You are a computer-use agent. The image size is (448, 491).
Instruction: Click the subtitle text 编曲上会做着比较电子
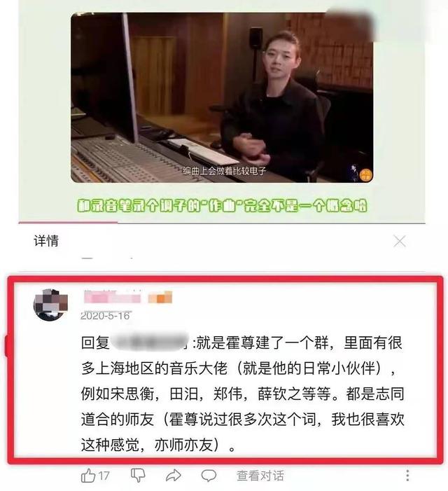pyautogui.click(x=225, y=171)
